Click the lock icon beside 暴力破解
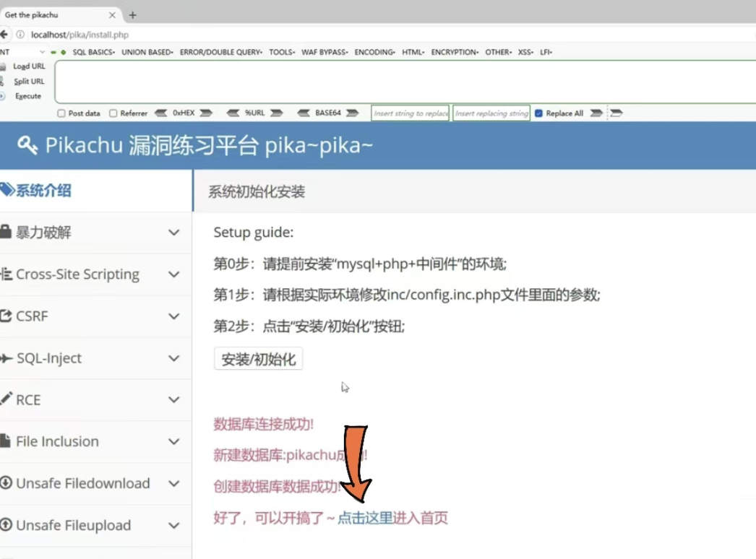This screenshot has height=559, width=756. [5, 232]
